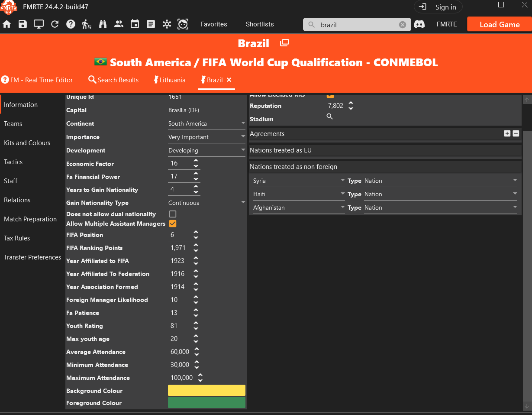Uncheck Allow Multiple Assistant Managers
The width and height of the screenshot is (532, 415).
[x=173, y=224]
